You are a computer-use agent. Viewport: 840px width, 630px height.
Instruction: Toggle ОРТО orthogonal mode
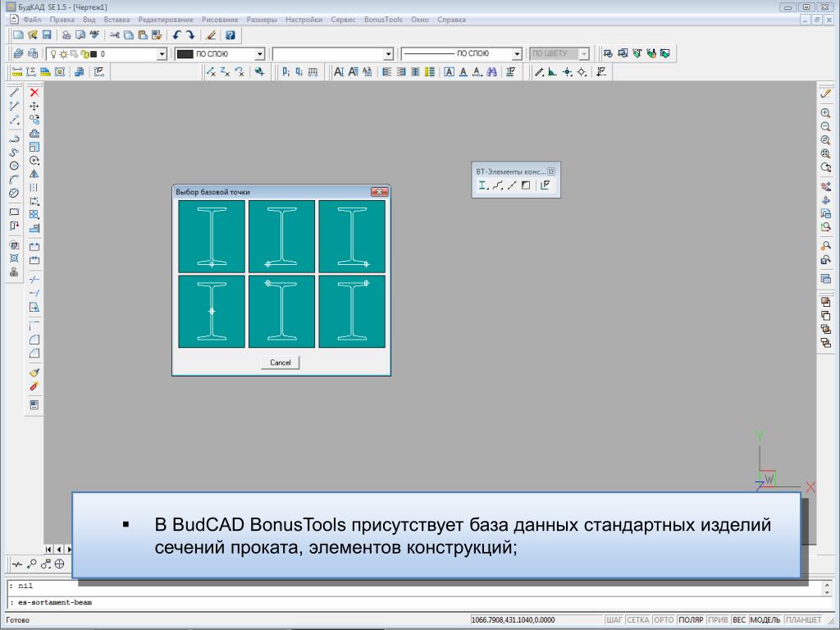pos(664,620)
